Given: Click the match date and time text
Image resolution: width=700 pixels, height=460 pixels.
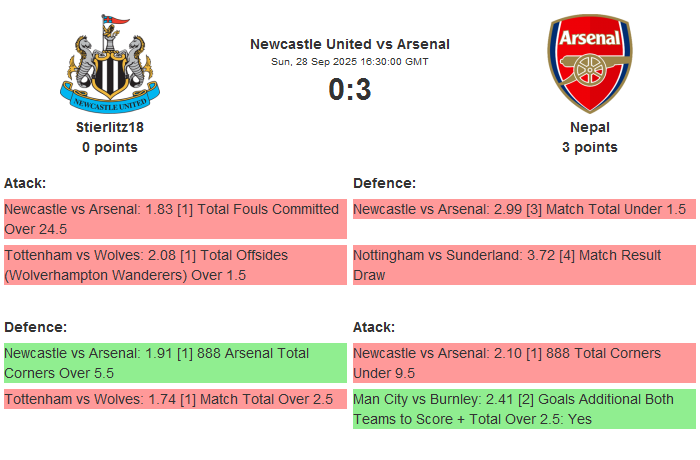Looking at the screenshot, I should [x=350, y=62].
